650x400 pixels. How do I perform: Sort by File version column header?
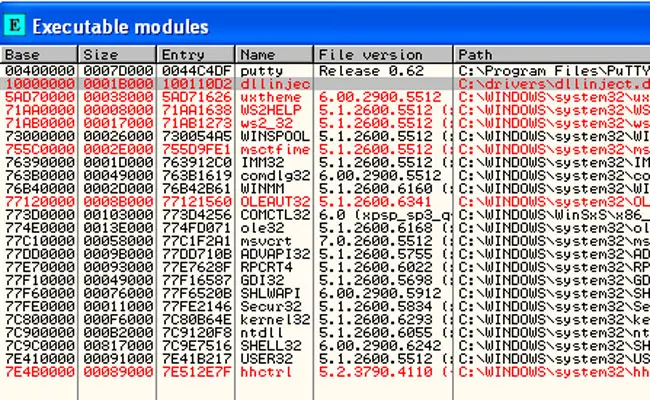(x=382, y=54)
